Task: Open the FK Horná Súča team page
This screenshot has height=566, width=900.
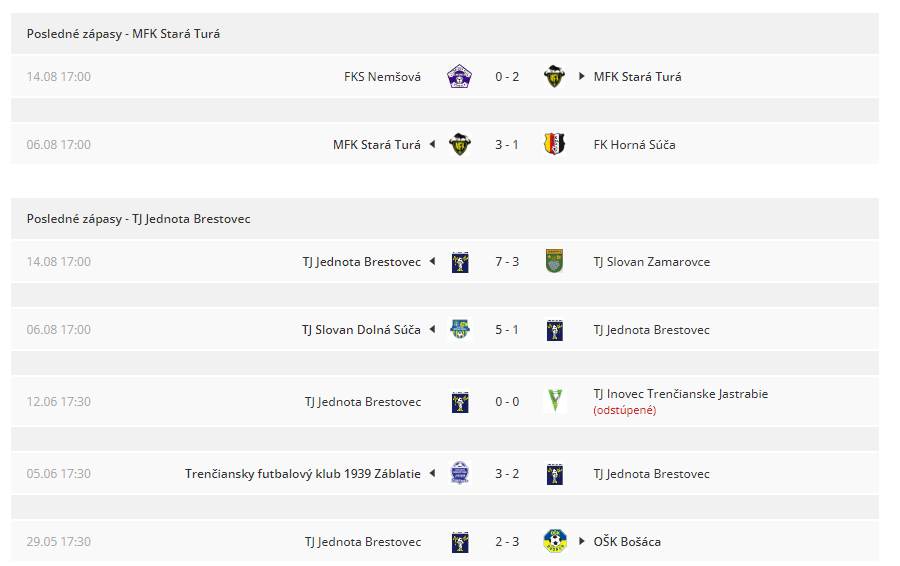Action: point(634,145)
